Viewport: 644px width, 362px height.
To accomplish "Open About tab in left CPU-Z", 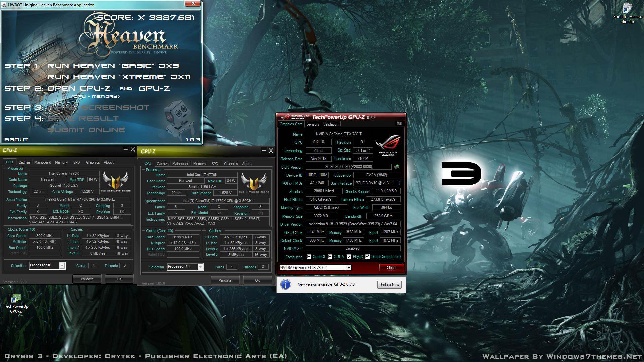I will tap(109, 162).
